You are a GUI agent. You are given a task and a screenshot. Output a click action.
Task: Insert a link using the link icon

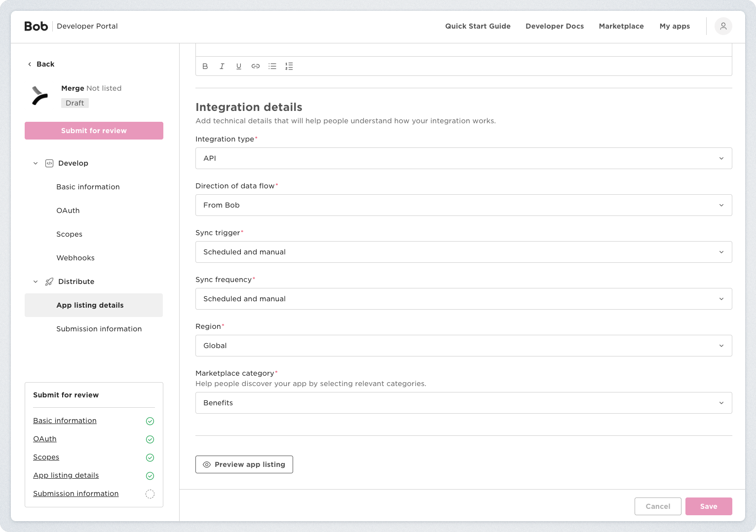[256, 66]
